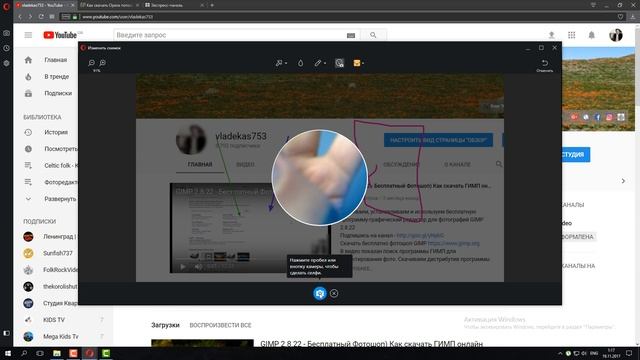
Task: Cancel the selfie with the X button
Action: [334, 293]
